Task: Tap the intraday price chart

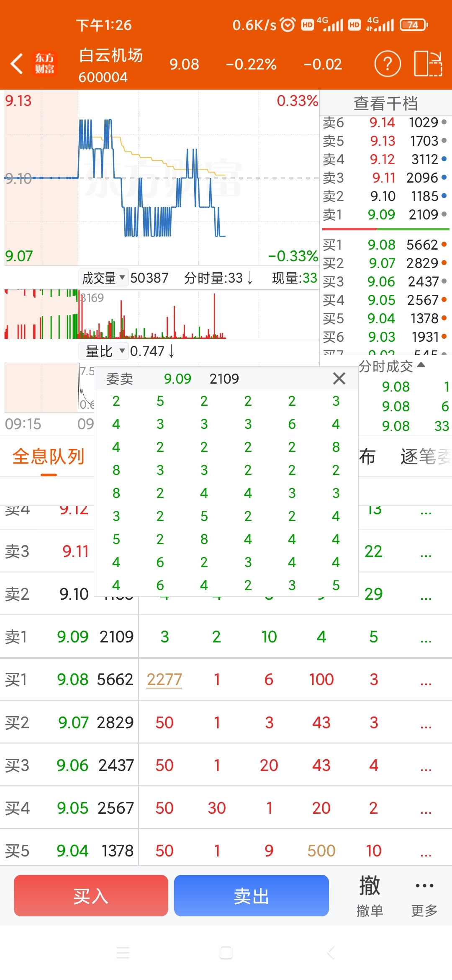Action: point(162,178)
